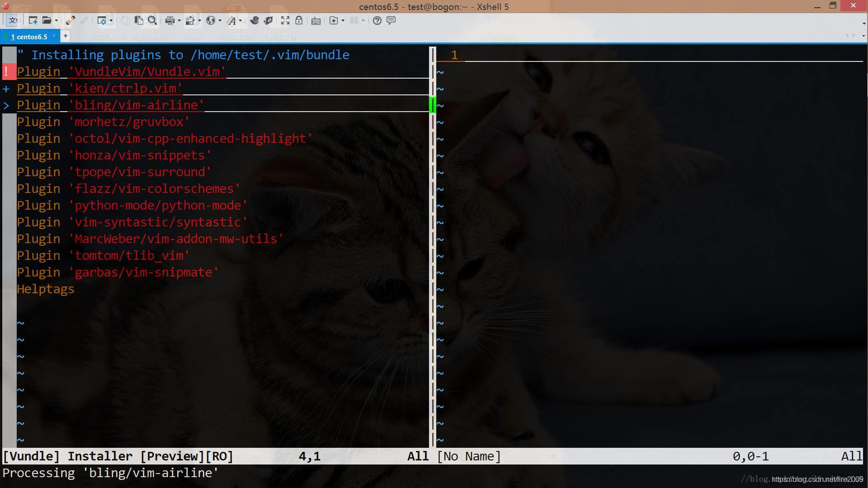Click the Paste clipboard icon
This screenshot has width=868, height=488.
(139, 20)
